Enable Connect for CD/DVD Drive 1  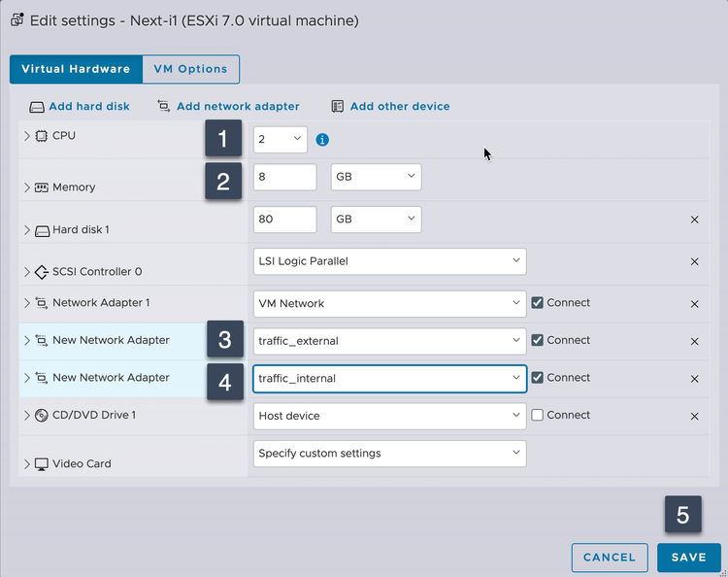pos(538,415)
